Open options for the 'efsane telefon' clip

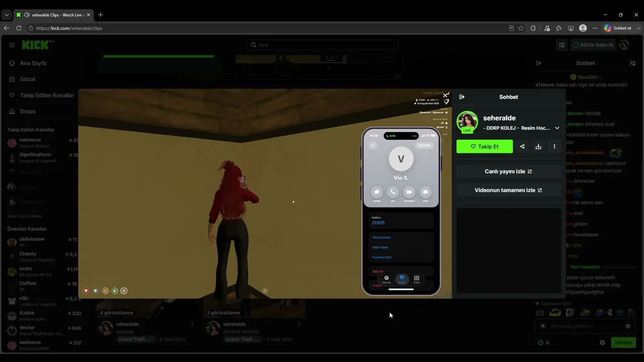click(x=299, y=325)
